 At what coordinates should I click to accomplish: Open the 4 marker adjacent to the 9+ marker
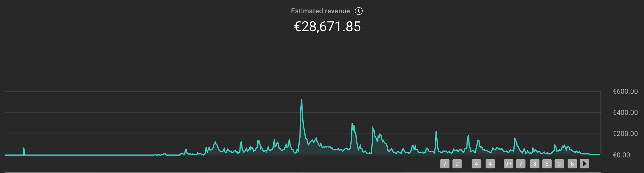(490, 164)
